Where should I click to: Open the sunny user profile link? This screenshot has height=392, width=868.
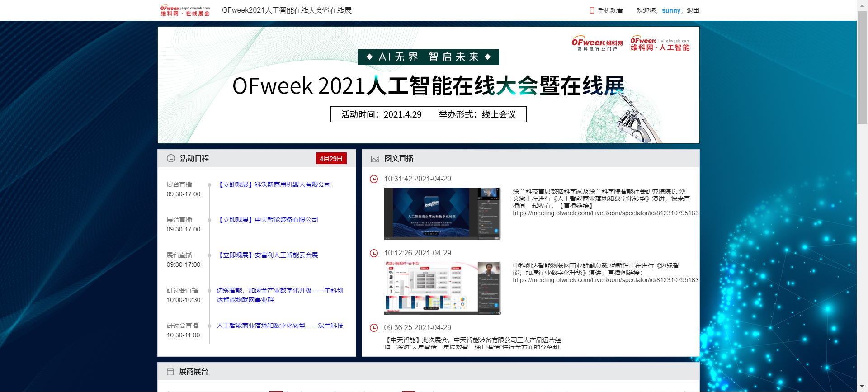tap(671, 10)
